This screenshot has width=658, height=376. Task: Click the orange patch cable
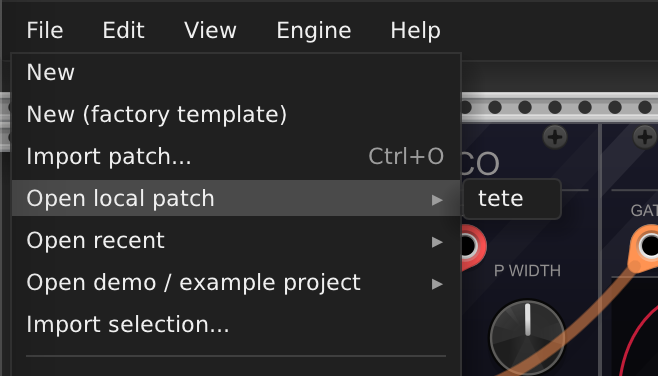pyautogui.click(x=588, y=320)
